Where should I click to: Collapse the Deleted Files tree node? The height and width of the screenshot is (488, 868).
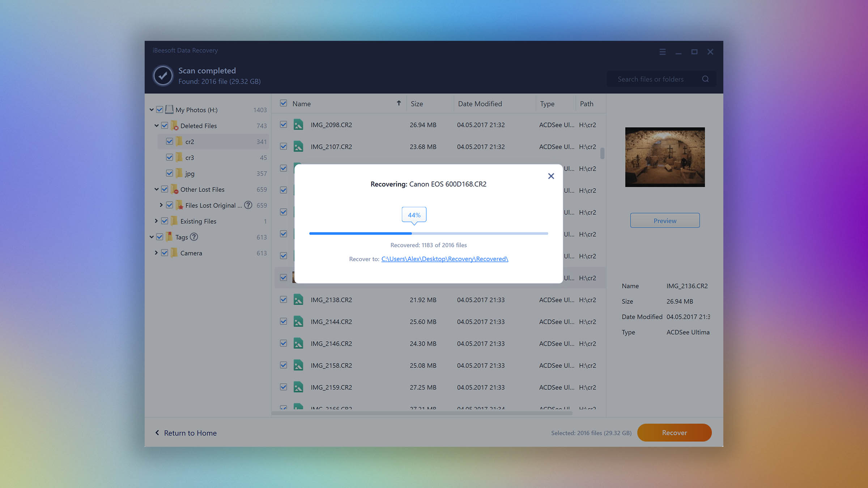[157, 125]
